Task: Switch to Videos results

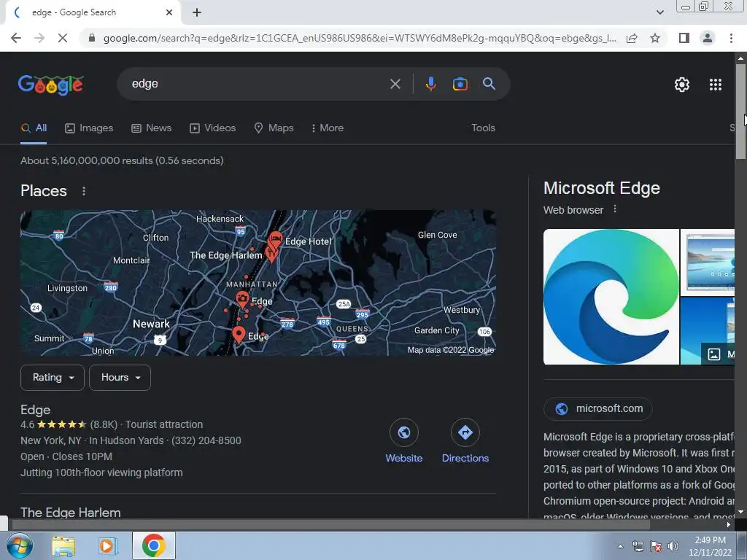Action: click(213, 128)
